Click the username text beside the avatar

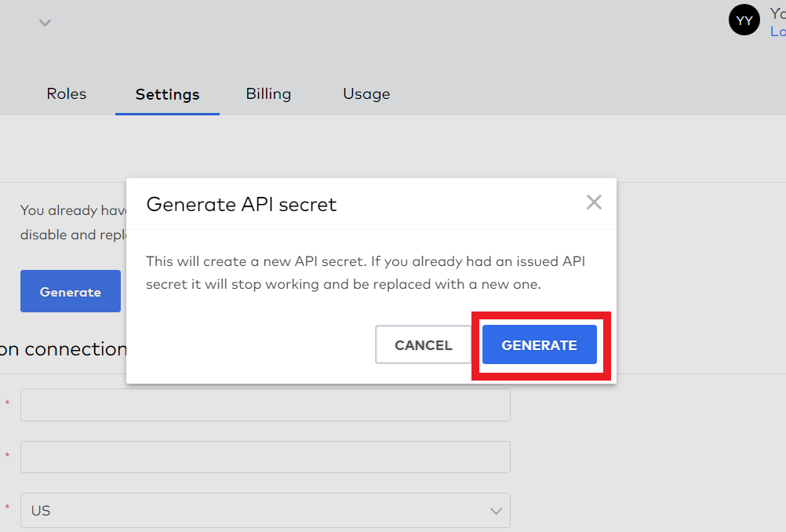(x=777, y=13)
